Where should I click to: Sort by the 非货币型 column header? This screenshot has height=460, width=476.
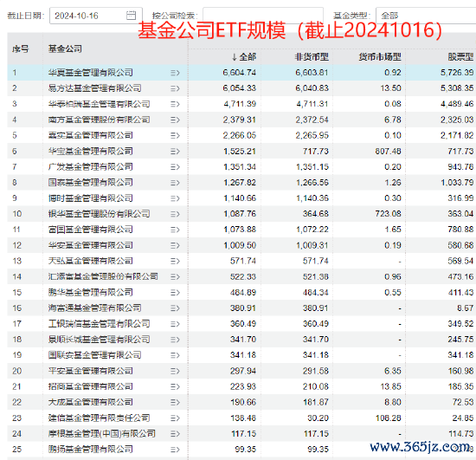312,57
